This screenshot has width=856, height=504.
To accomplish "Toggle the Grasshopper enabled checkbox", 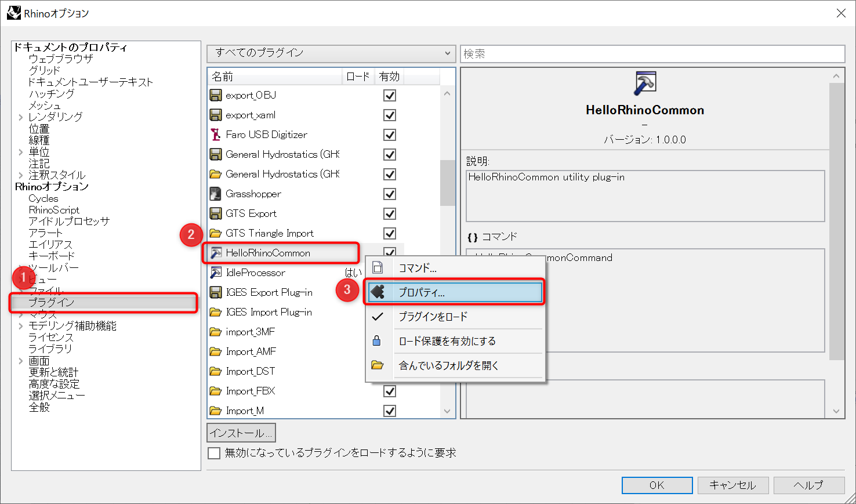I will click(390, 194).
